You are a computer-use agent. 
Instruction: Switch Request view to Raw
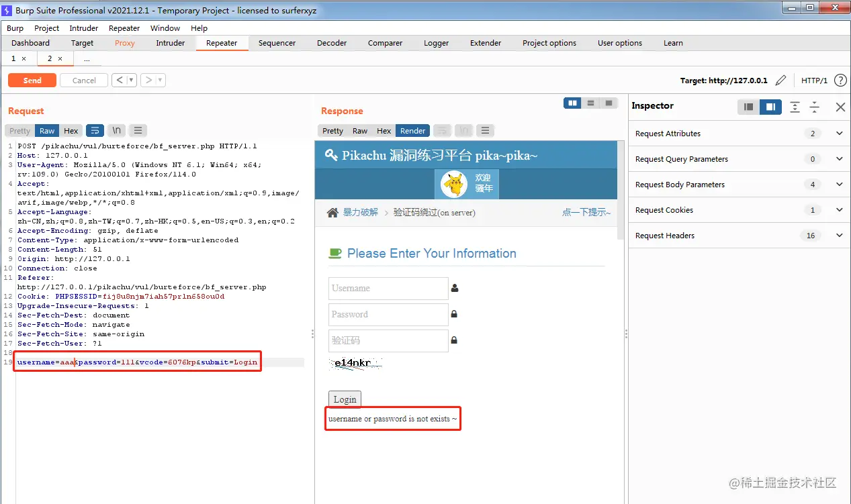tap(47, 131)
